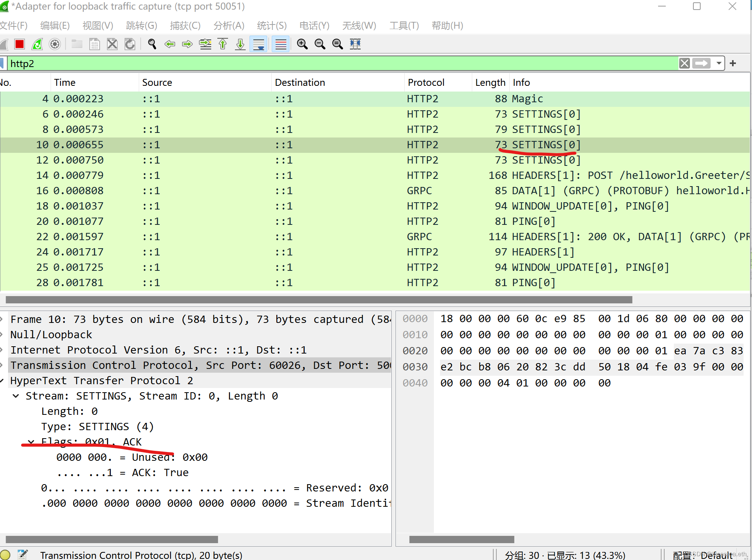Open the 捕获(C) menu
This screenshot has width=752, height=560.
click(x=185, y=26)
